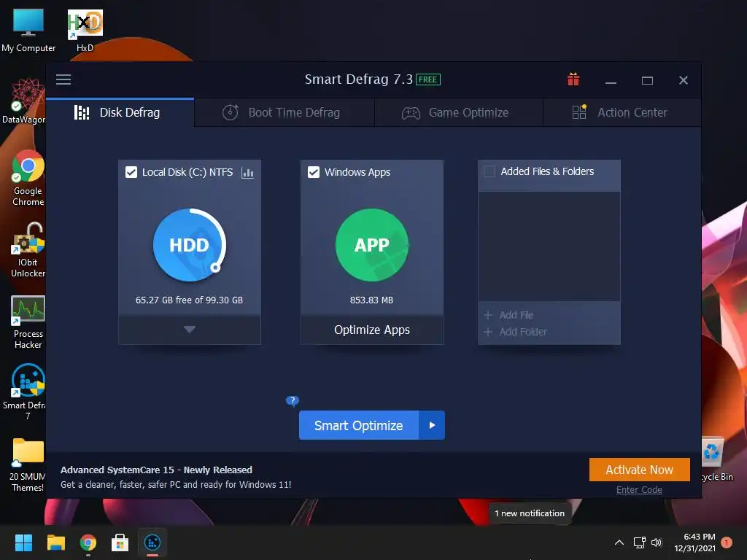Screen dimensions: 747x560
Task: Click the blue question mark help bubble
Action: 292,401
